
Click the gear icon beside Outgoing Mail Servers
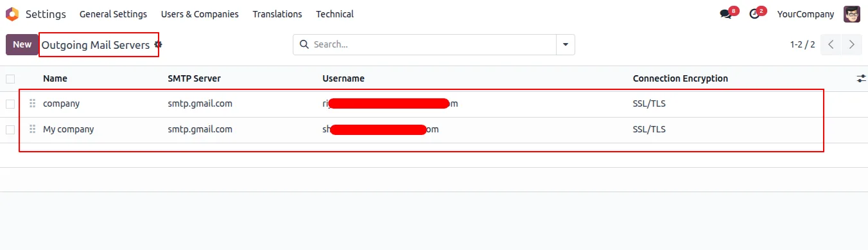[158, 45]
